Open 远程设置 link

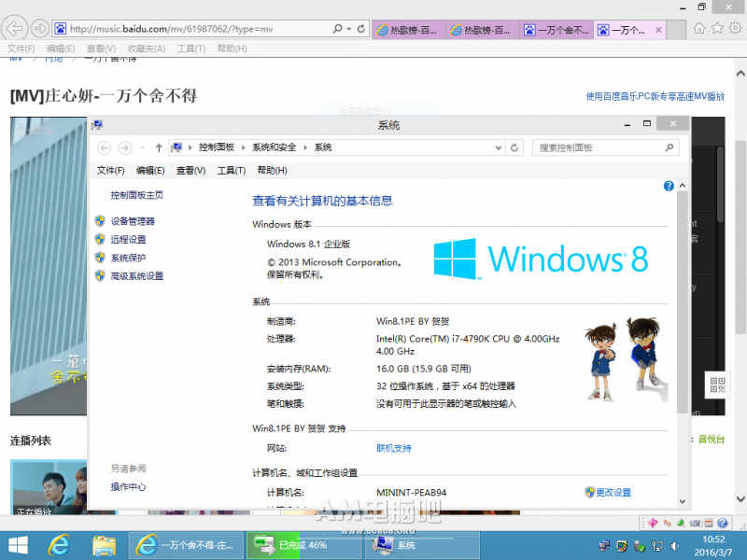128,240
